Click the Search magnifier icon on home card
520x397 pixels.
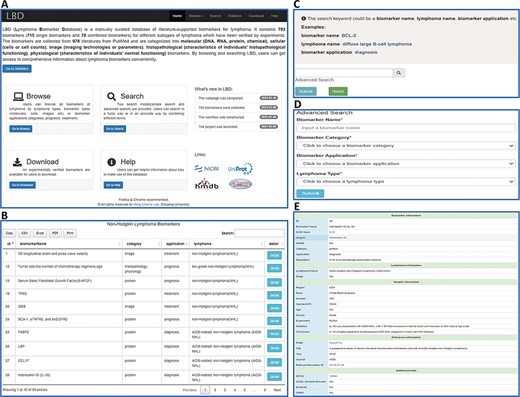(x=111, y=96)
